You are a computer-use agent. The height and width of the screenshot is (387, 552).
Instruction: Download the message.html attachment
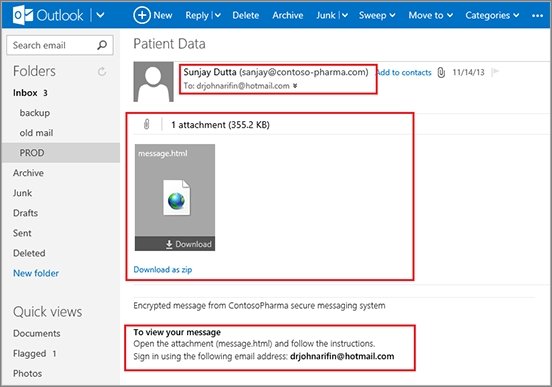[189, 244]
